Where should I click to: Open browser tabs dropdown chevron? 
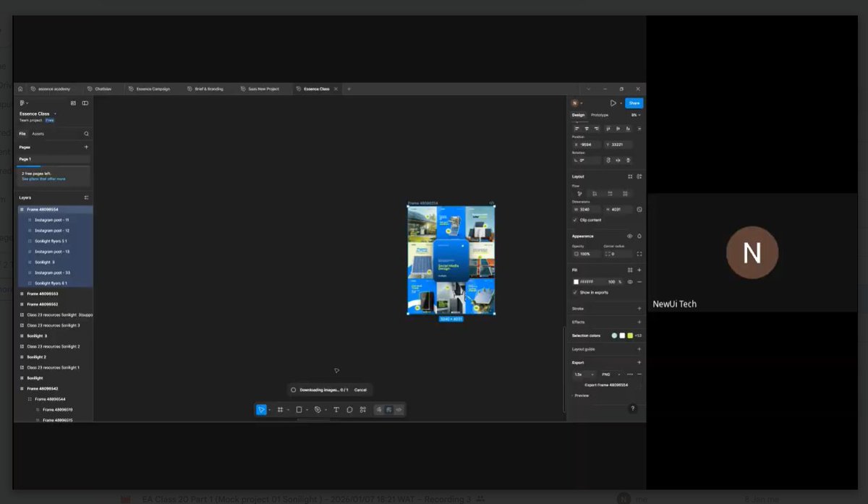588,89
